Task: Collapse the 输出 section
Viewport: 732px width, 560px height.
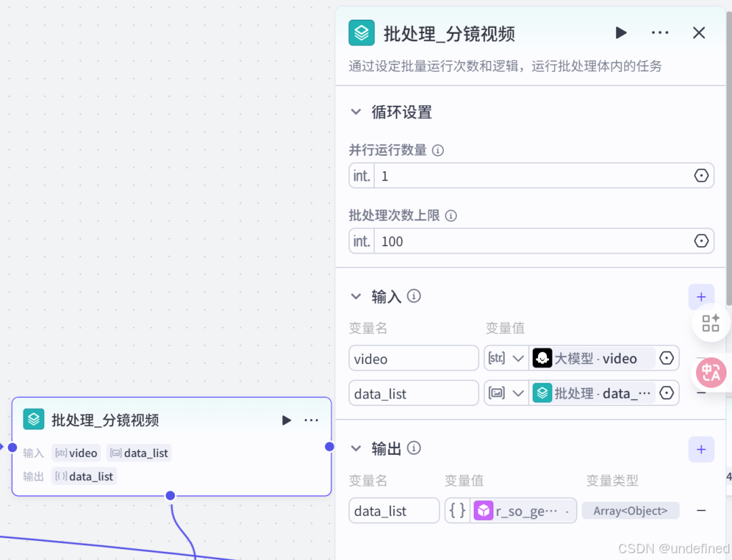Action: click(356, 449)
